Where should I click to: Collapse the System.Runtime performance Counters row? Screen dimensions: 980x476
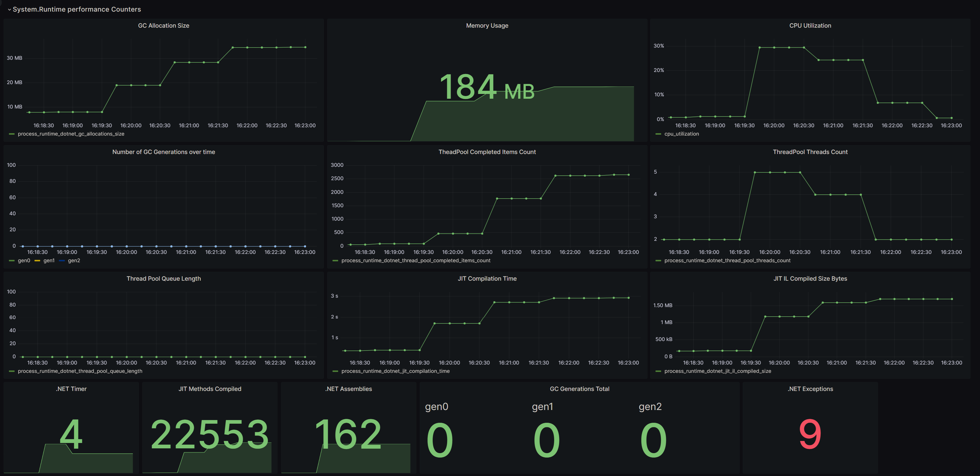click(x=77, y=9)
